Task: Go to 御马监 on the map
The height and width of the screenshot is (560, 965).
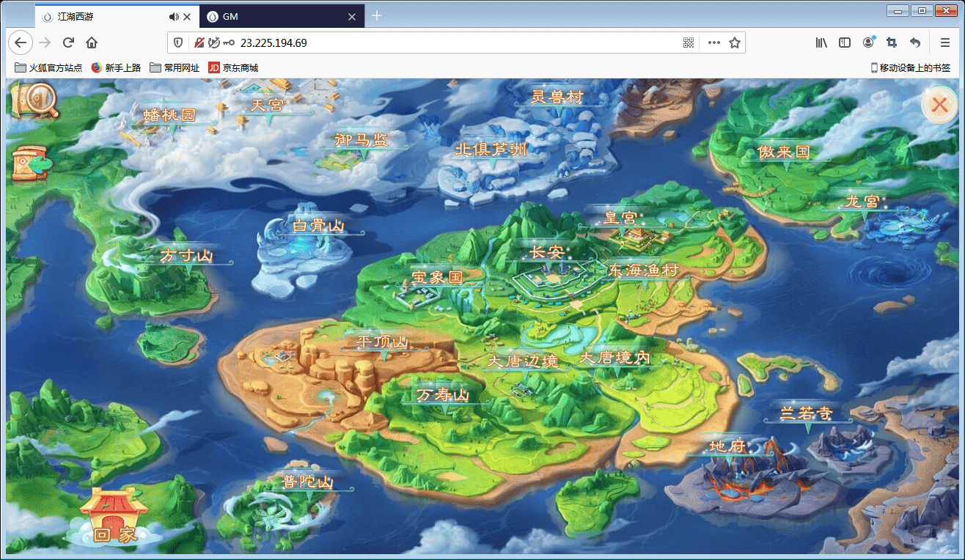Action: pos(362,140)
